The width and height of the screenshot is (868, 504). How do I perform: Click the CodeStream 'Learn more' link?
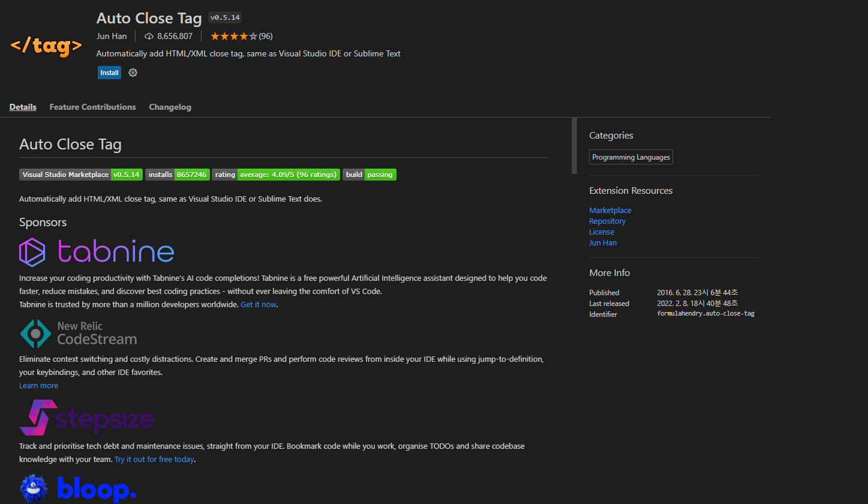coord(38,385)
